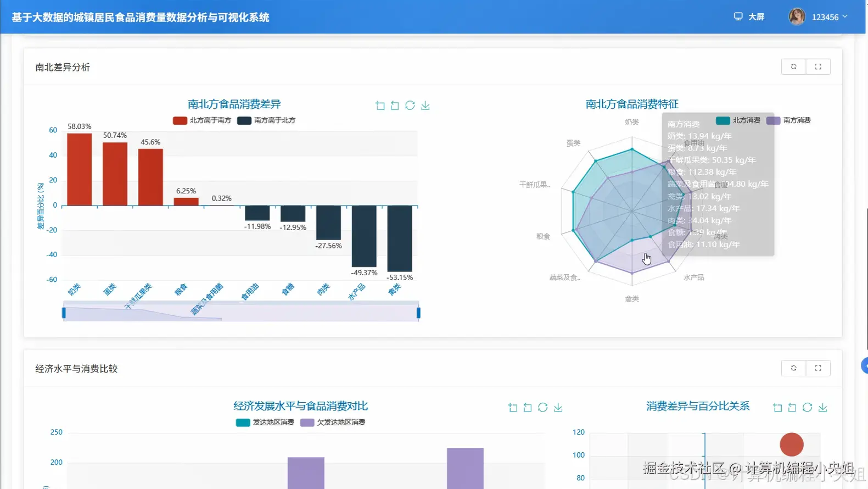Click the 干鲜瓜果.. radar axis label

point(535,185)
